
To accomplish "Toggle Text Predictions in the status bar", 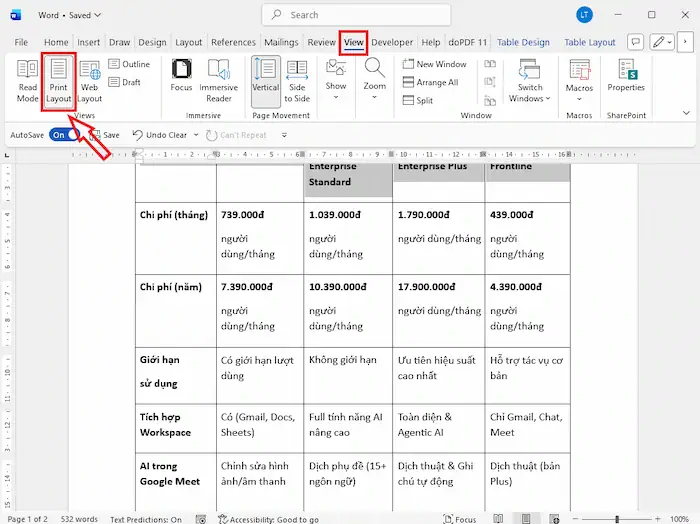I will pos(146,519).
